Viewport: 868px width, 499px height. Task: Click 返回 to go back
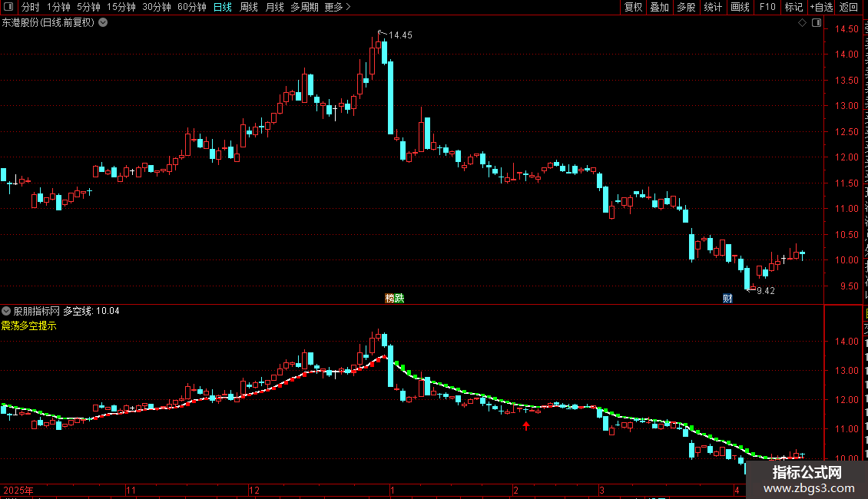click(x=849, y=7)
